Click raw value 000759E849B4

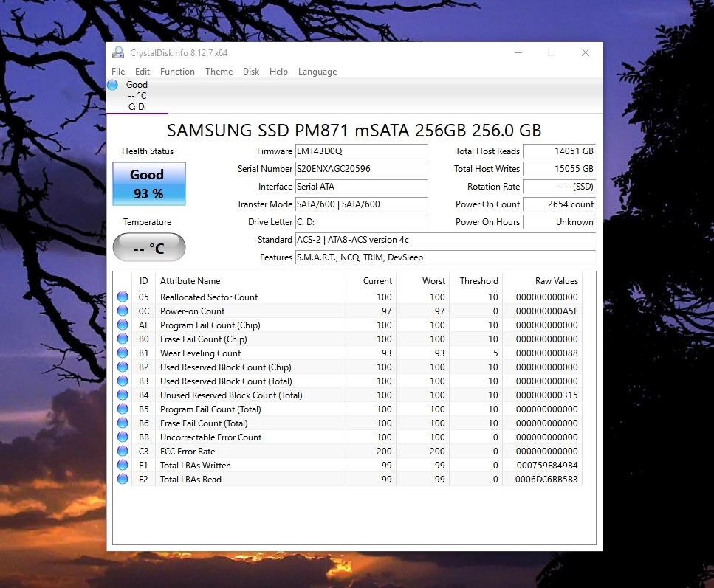pyautogui.click(x=547, y=466)
